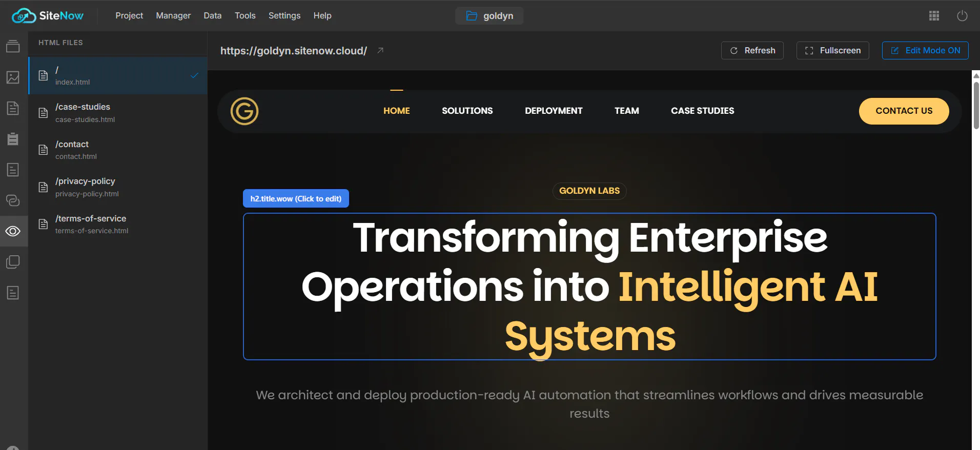The image size is (980, 450).
Task: Open the bottom form-list sidebar icon
Action: click(13, 293)
